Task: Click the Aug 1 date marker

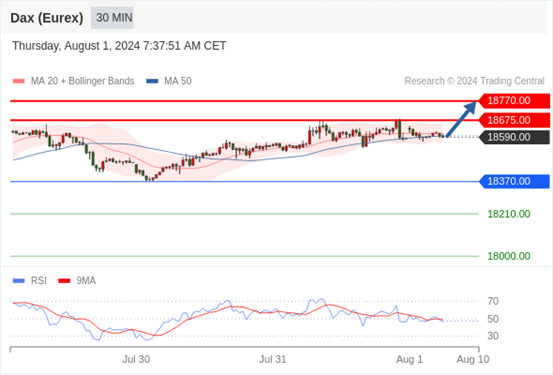Action: pyautogui.click(x=409, y=359)
